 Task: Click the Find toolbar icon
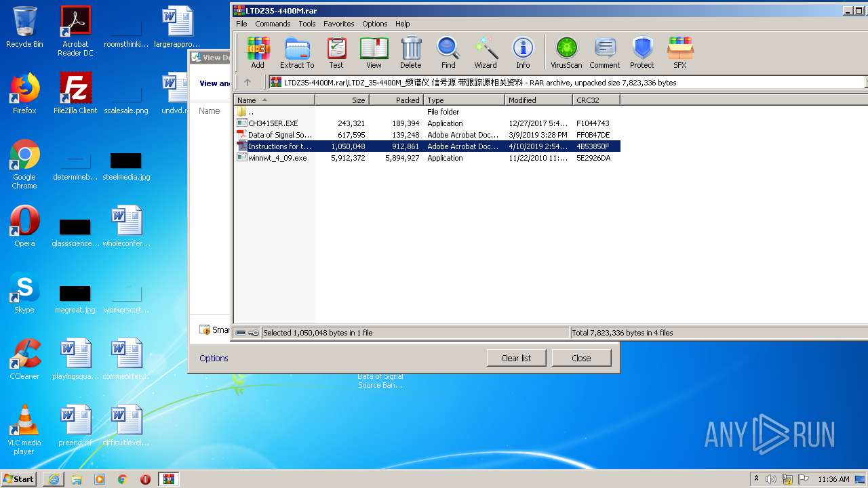(x=448, y=53)
